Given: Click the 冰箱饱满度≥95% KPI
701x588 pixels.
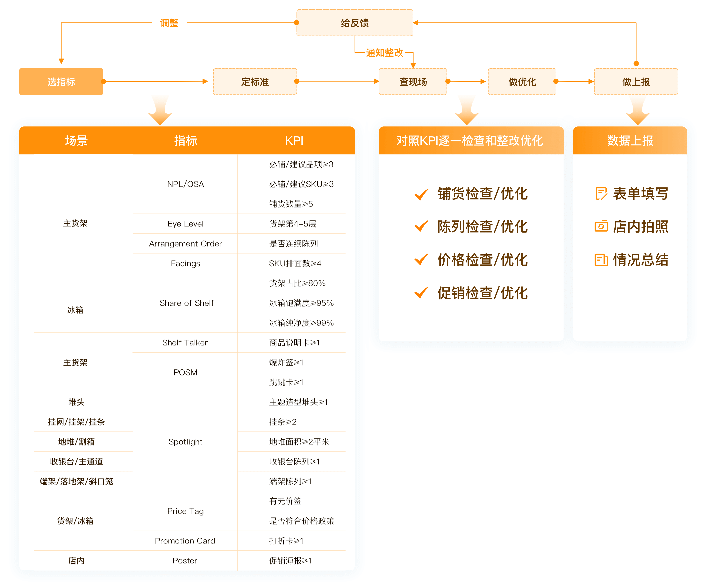Looking at the screenshot, I should coord(301,303).
